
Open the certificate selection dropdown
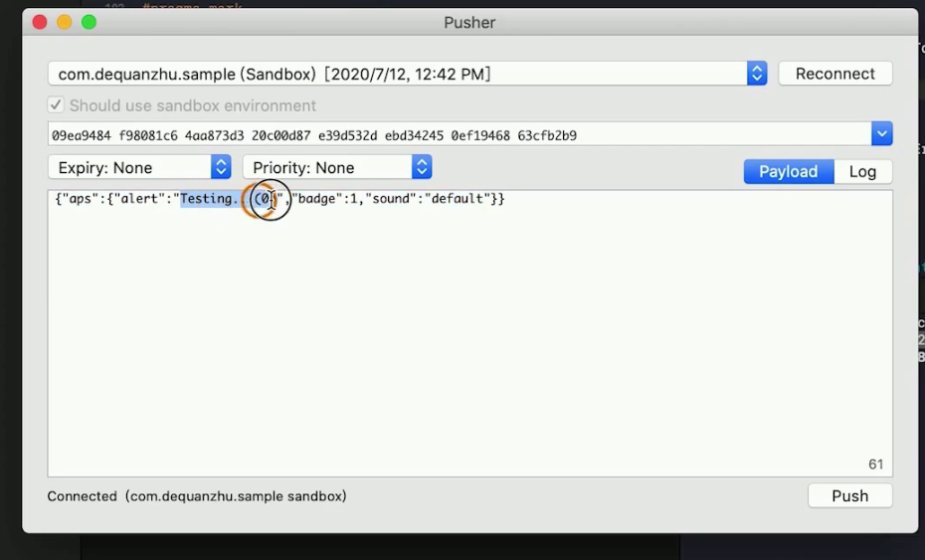(x=407, y=74)
